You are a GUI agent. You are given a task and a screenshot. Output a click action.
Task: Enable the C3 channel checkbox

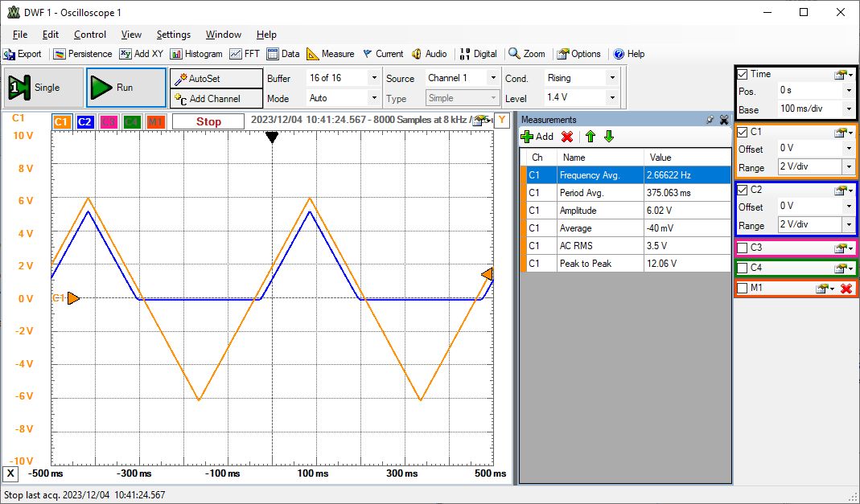point(743,248)
